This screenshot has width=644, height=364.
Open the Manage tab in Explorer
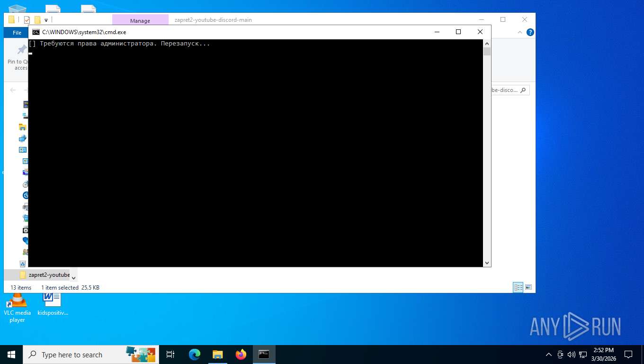click(x=140, y=20)
